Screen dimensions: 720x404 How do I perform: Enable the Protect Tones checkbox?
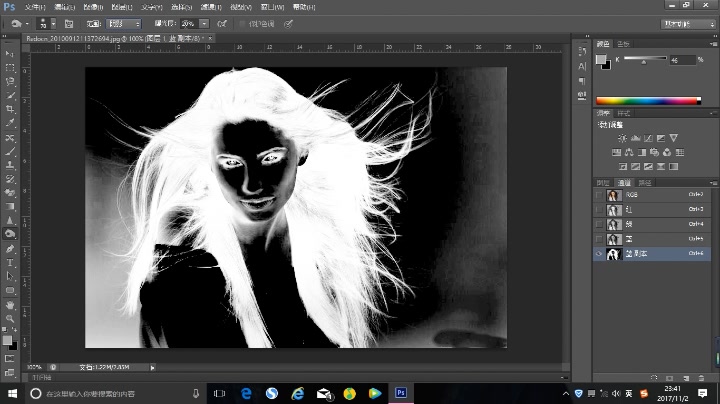[x=242, y=24]
